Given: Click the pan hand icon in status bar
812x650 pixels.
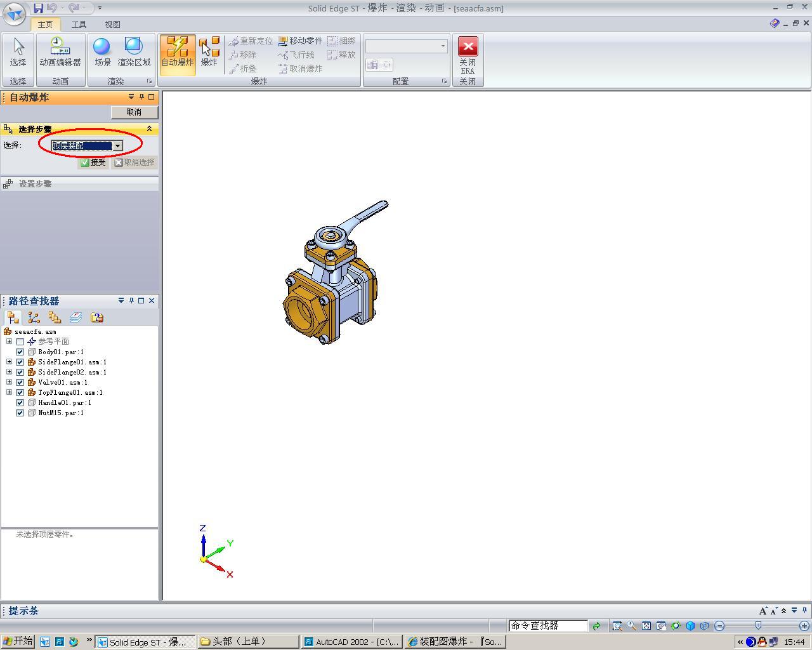Looking at the screenshot, I should coord(661,626).
